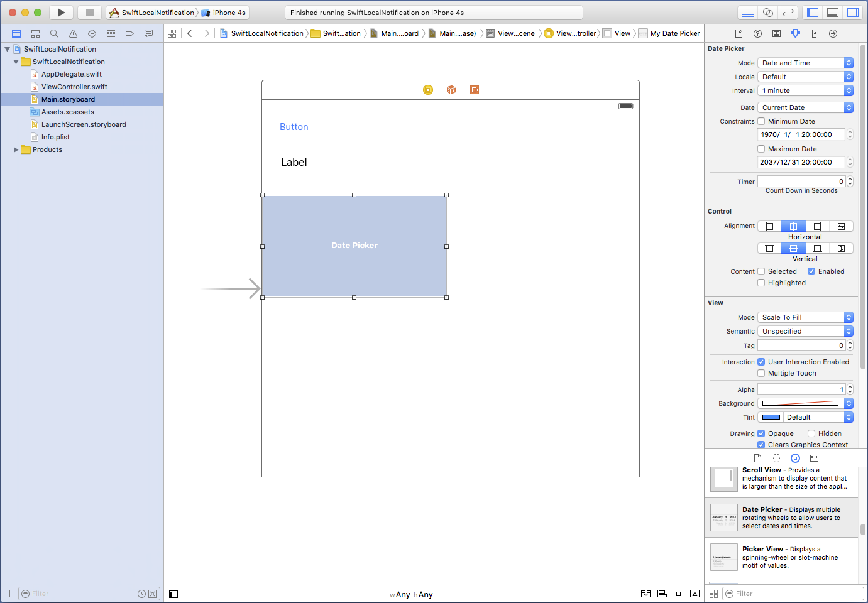Click the library Filter field
Screen dimensions: 868x603
tap(793, 594)
